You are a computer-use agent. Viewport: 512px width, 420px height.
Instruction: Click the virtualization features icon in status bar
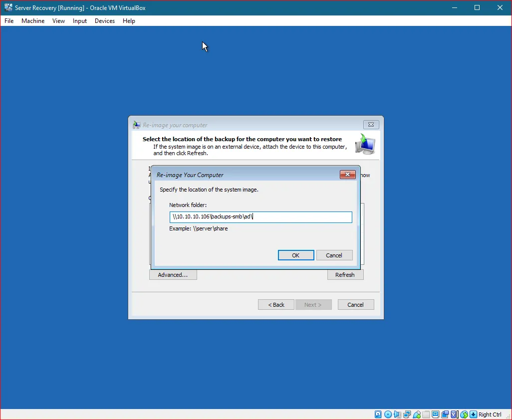[454, 414]
